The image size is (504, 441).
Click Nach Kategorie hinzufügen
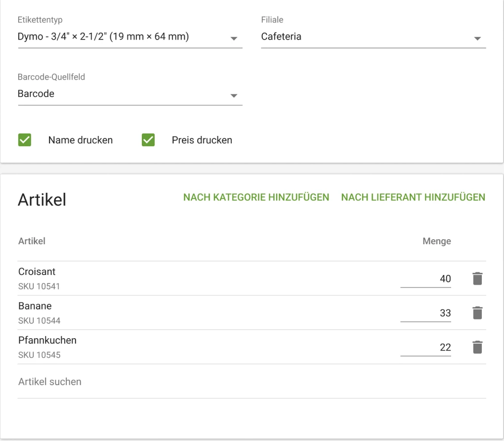(x=256, y=197)
